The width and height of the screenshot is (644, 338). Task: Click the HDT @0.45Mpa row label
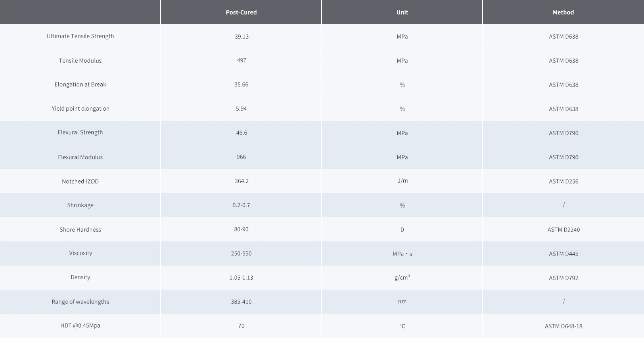pos(80,326)
